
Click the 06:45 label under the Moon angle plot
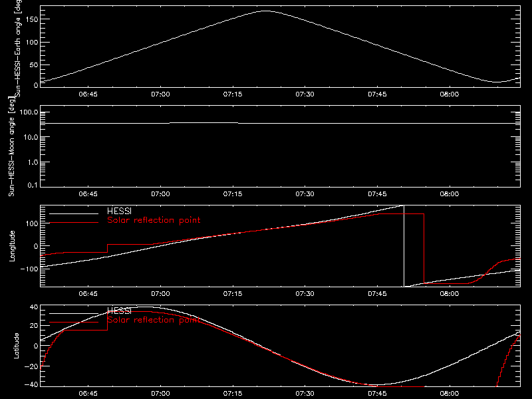88,194
